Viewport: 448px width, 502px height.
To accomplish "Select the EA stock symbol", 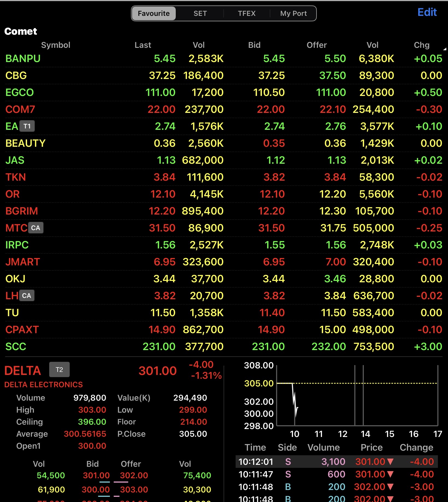I will pos(12,126).
